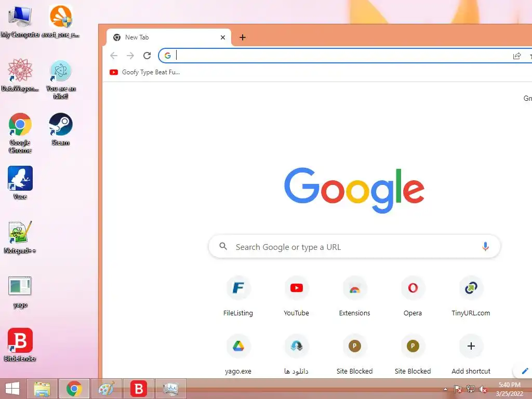The width and height of the screenshot is (532, 399).
Task: Open a new Chrome tab with plus button
Action: 243,37
